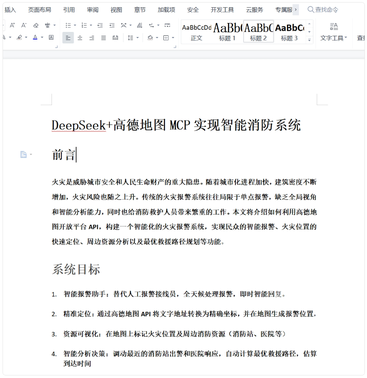Open the 页面布局 ribbon tab

39,10
